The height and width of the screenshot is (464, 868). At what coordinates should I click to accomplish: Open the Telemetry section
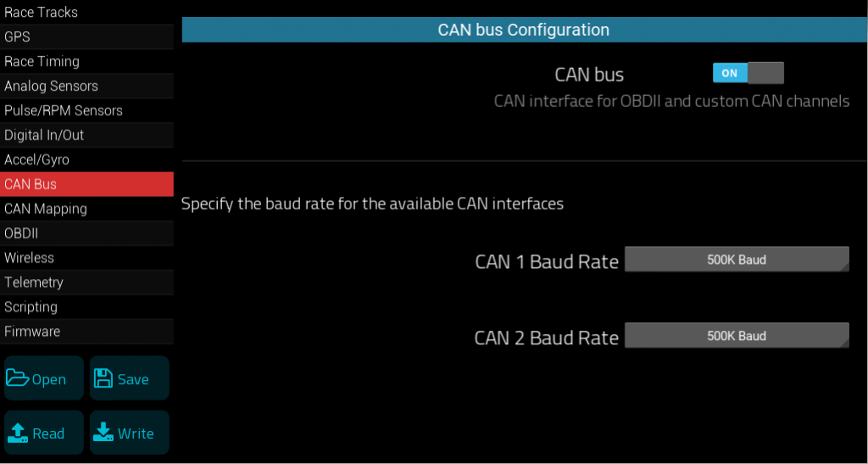coord(34,282)
